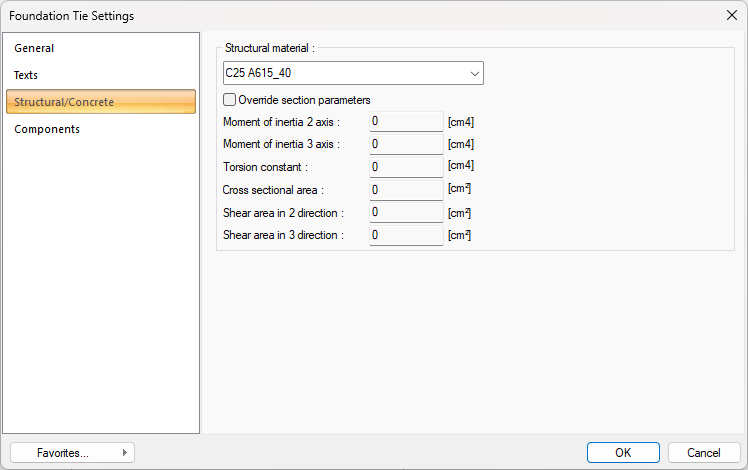The height and width of the screenshot is (470, 748).
Task: Enable Override section parameters checkbox
Action: click(230, 100)
